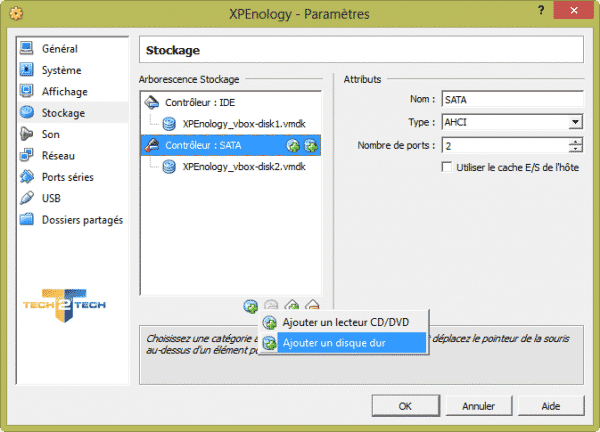Click the Ports séries connector icon
600x432 pixels.
[x=27, y=176]
